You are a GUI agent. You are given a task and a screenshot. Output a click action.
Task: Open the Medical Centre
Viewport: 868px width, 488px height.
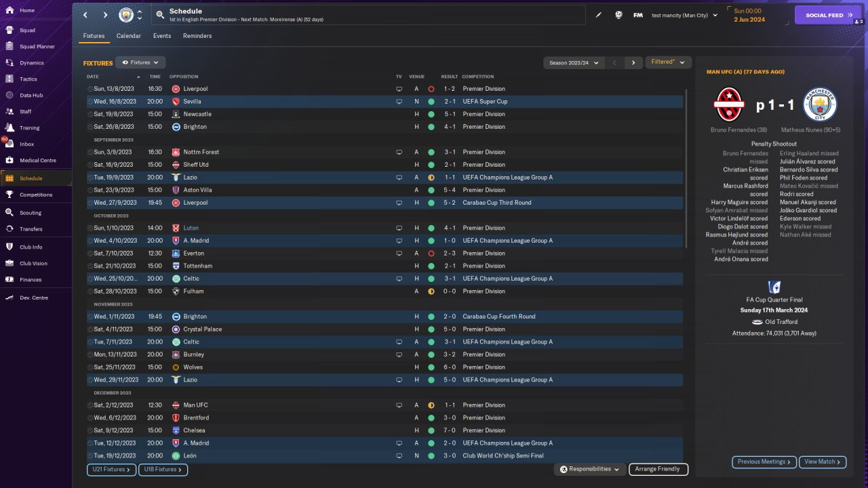pyautogui.click(x=37, y=161)
